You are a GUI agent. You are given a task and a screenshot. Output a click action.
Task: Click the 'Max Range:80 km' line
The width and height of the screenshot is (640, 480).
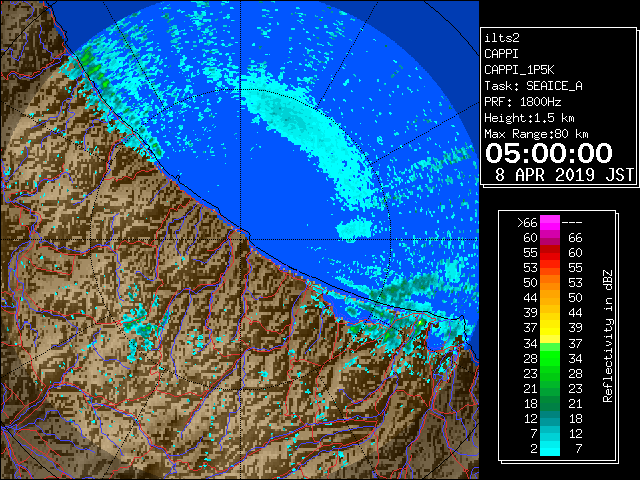point(536,134)
